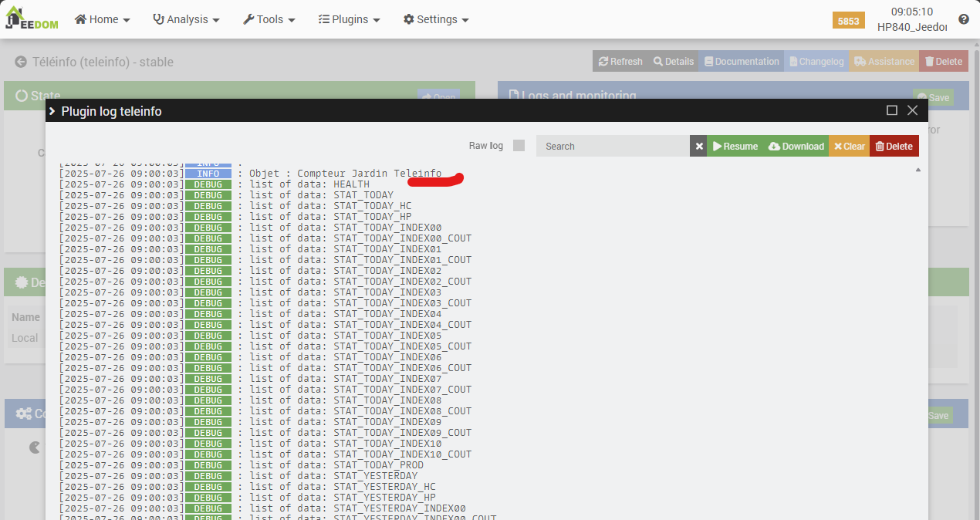Clear the search with the X icon
This screenshot has height=520, width=980.
point(698,146)
